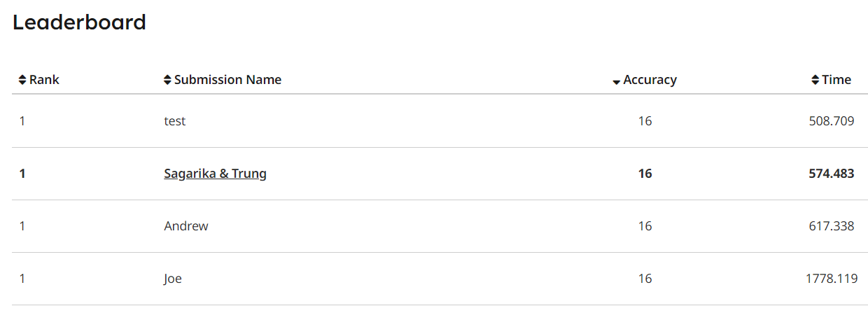Open the Sagarika & Trung submission link

[216, 174]
